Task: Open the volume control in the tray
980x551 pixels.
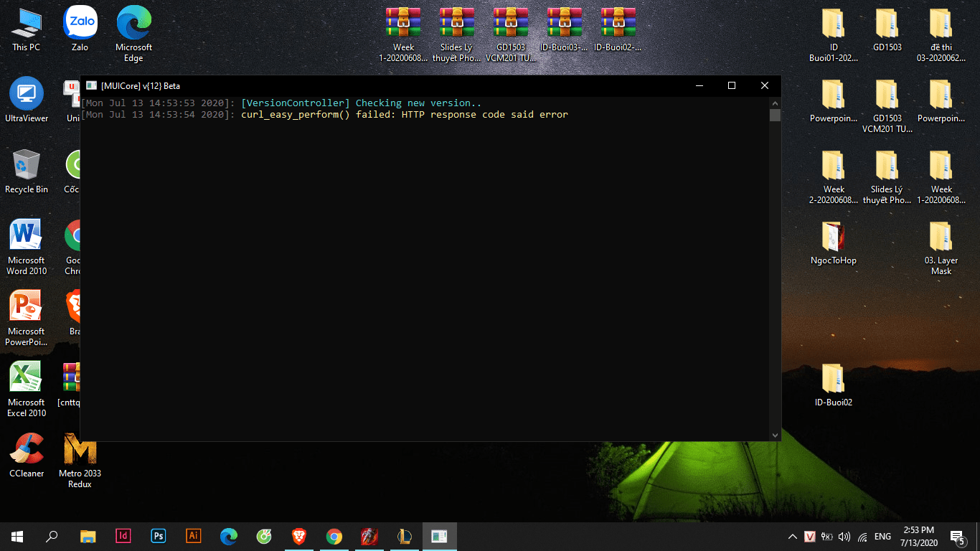Action: pos(844,537)
